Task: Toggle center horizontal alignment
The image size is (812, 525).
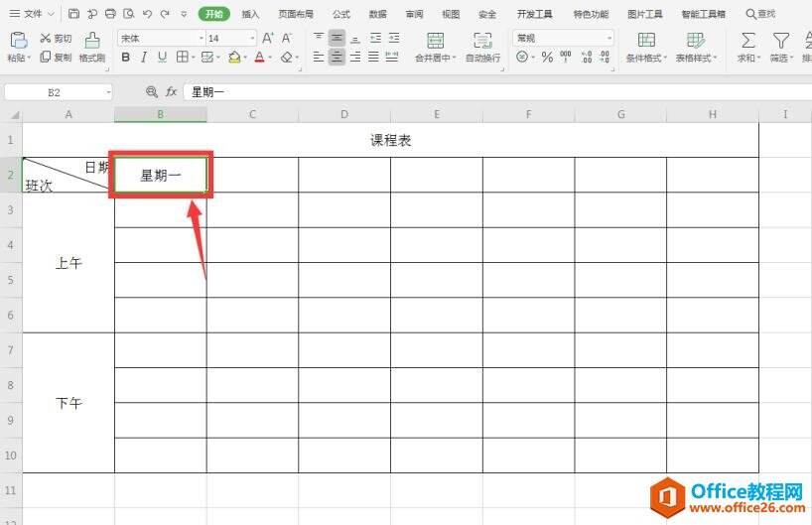Action: tap(338, 57)
